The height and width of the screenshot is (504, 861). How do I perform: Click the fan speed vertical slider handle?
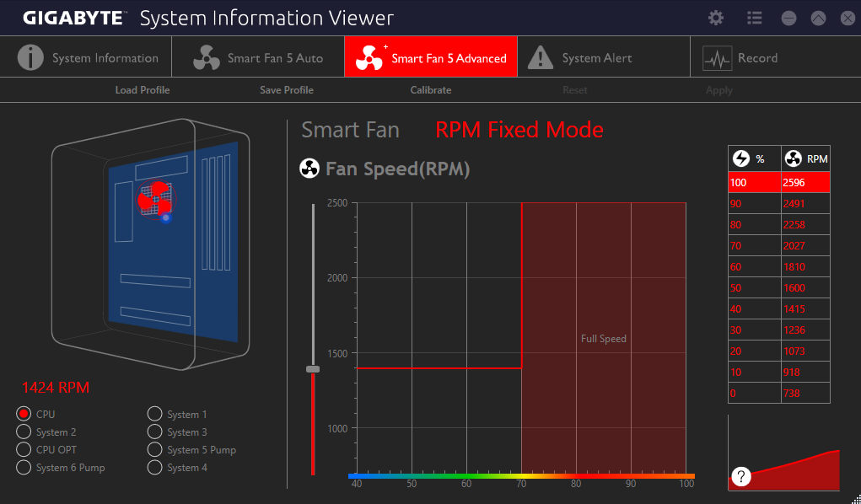(313, 369)
